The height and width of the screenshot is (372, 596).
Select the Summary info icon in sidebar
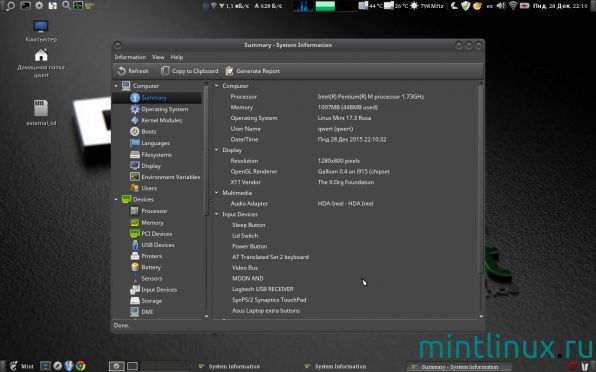(x=135, y=98)
